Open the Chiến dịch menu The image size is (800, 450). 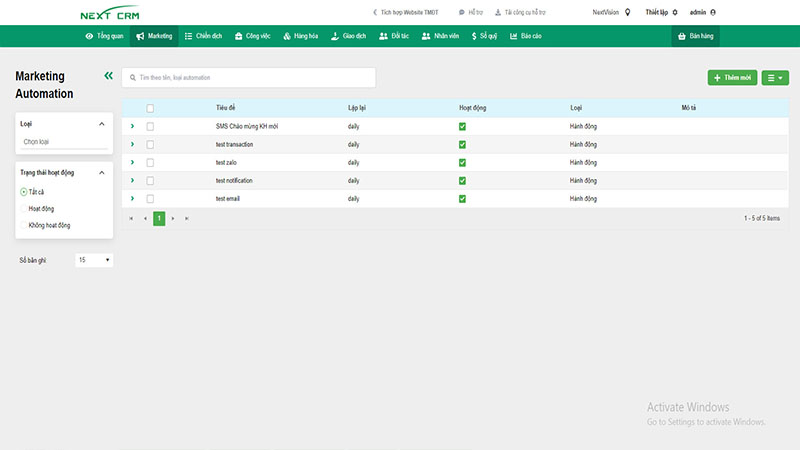click(x=203, y=36)
